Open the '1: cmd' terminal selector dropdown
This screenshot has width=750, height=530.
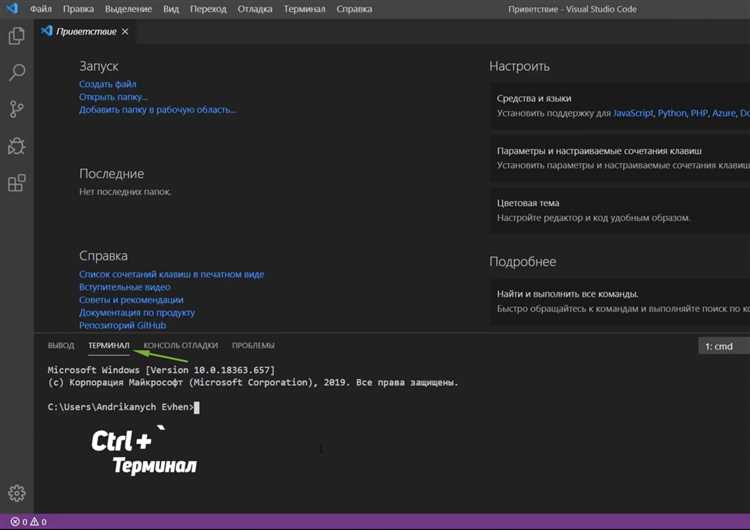(x=724, y=346)
